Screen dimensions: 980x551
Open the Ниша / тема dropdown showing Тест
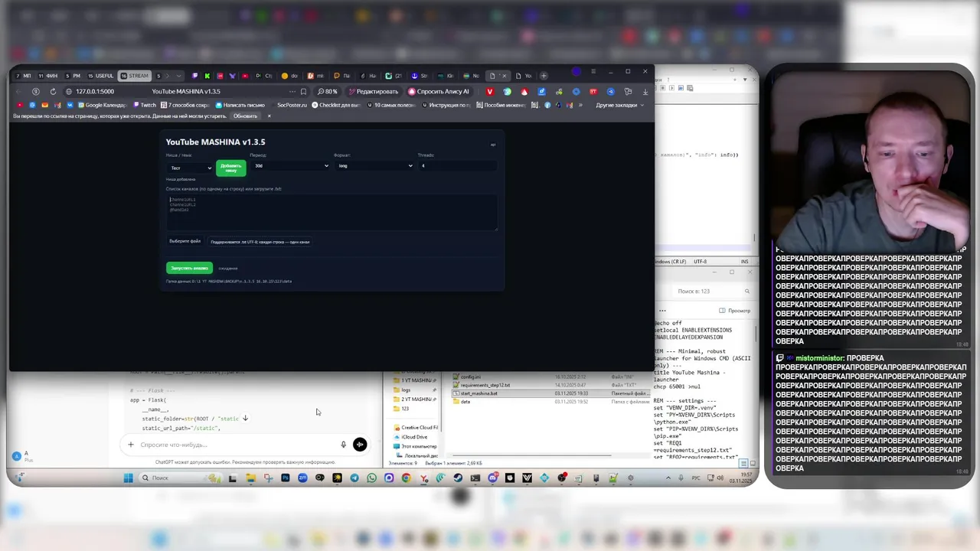point(190,168)
